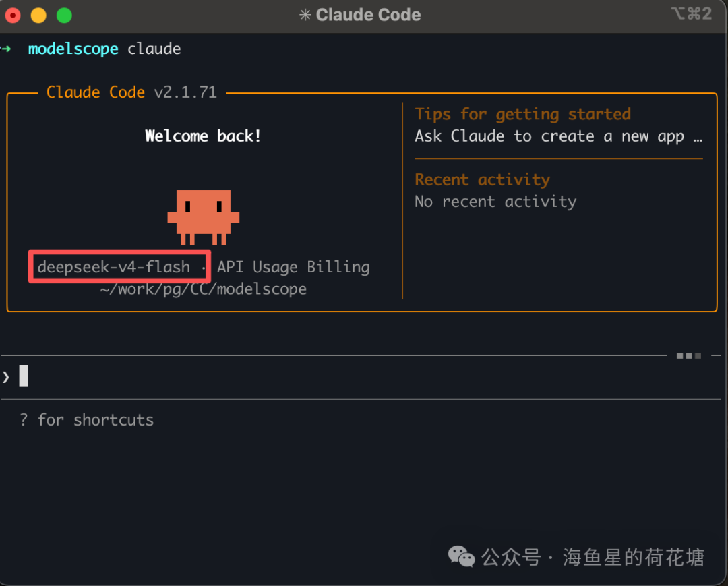Click the green fullscreen window button

pyautogui.click(x=64, y=16)
